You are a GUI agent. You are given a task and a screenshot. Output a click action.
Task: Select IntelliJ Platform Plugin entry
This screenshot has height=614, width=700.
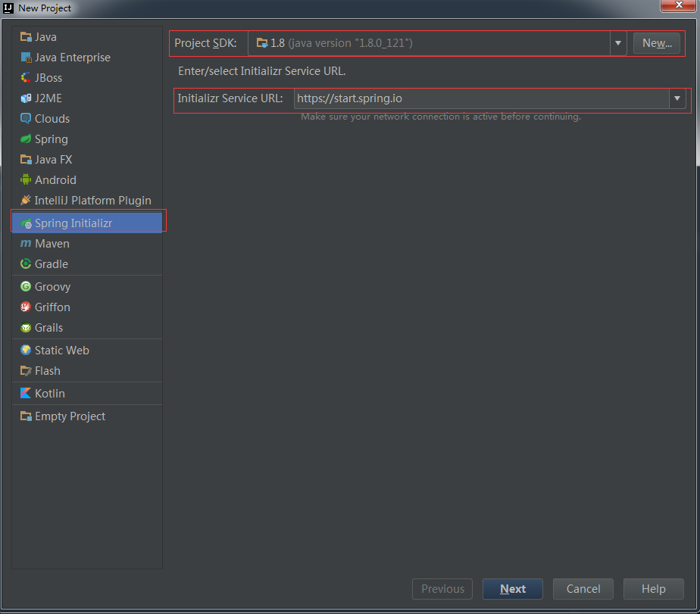87,201
